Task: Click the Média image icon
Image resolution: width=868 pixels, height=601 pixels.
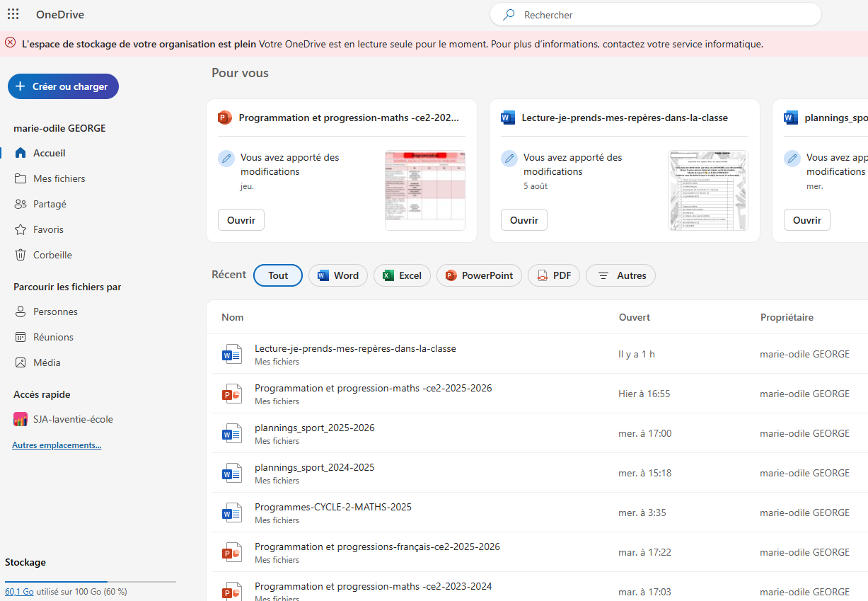Action: 21,362
